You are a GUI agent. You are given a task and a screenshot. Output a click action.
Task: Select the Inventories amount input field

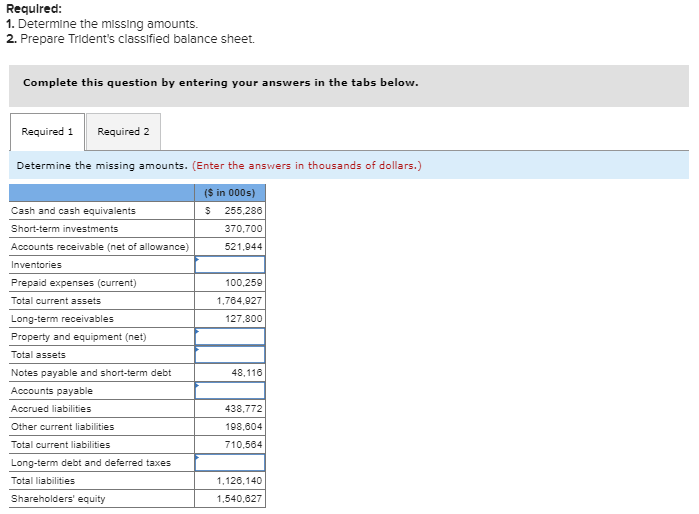230,265
